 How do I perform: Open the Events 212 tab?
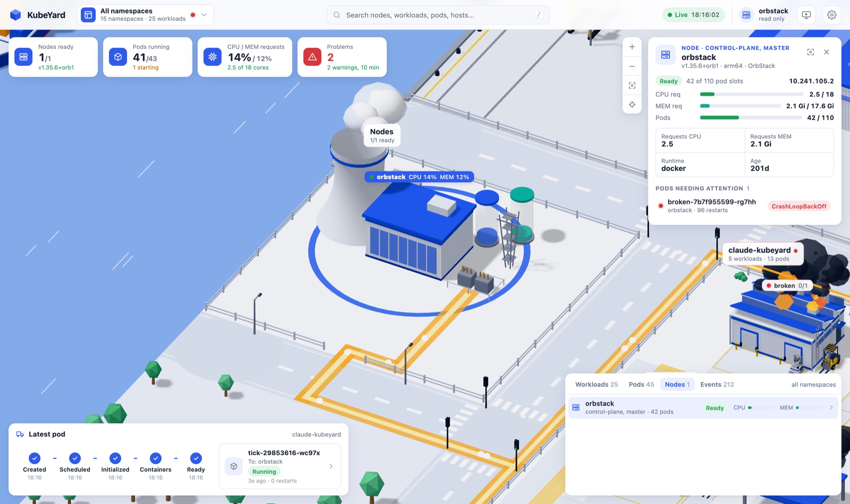coord(717,384)
